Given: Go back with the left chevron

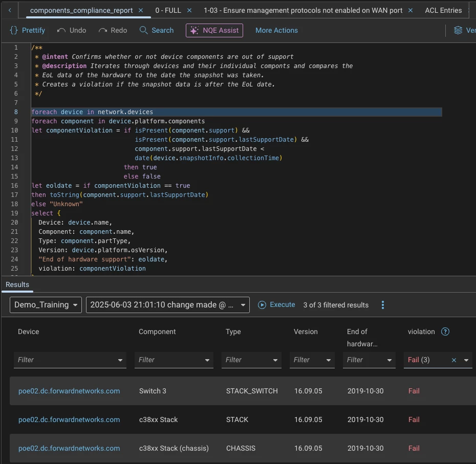Looking at the screenshot, I should 10,10.
